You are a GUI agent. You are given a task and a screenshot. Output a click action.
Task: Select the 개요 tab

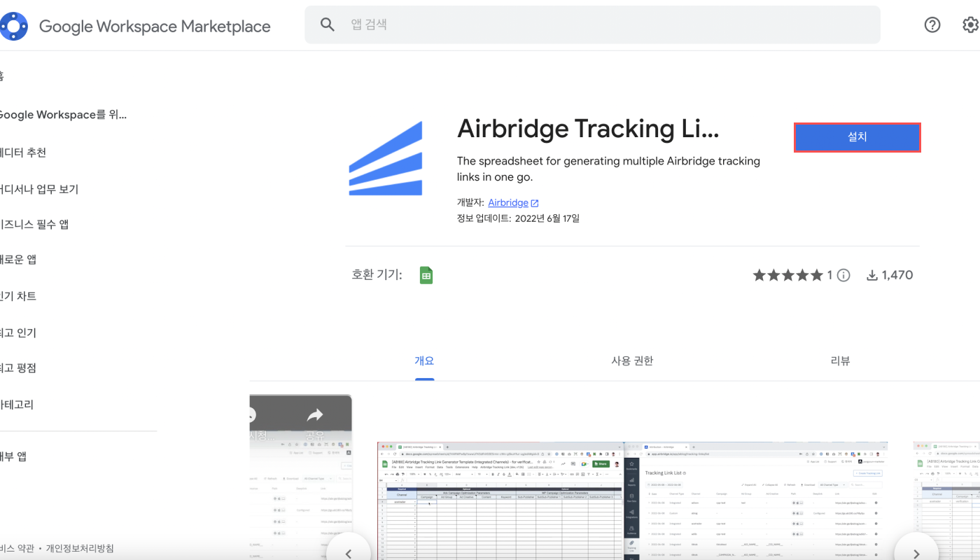click(424, 360)
